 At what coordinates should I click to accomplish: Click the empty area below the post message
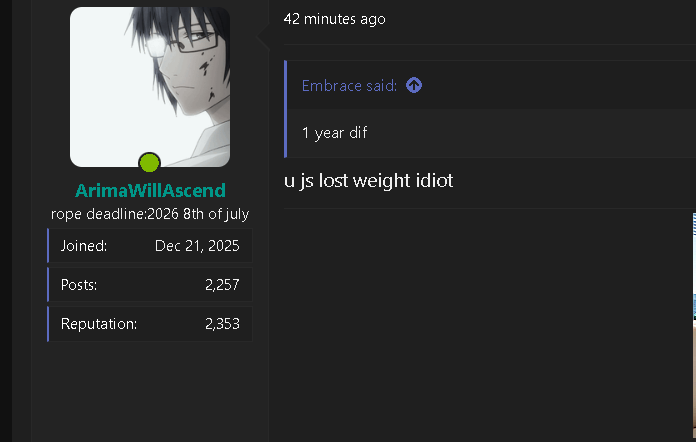coord(486,326)
